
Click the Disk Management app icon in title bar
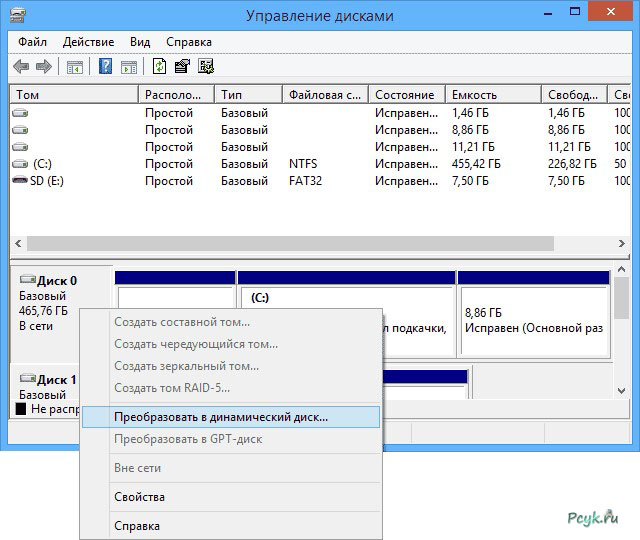tap(18, 16)
